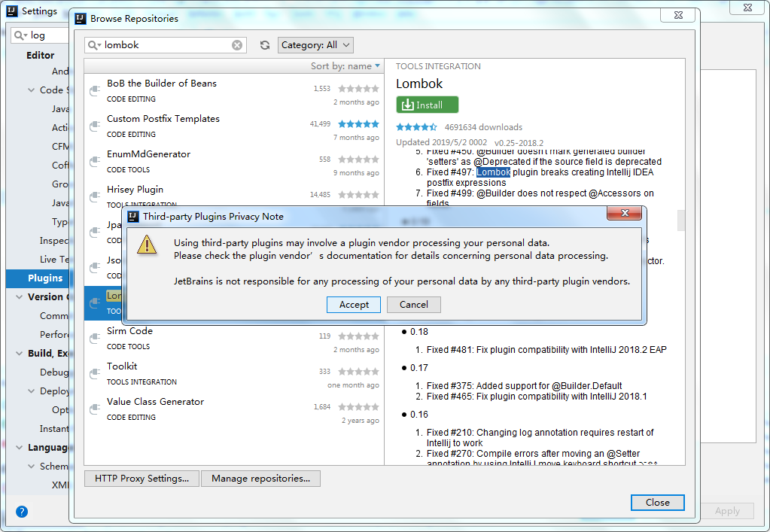Click IntelliJ icon in Settings title bar
The width and height of the screenshot is (770, 532).
click(12, 11)
